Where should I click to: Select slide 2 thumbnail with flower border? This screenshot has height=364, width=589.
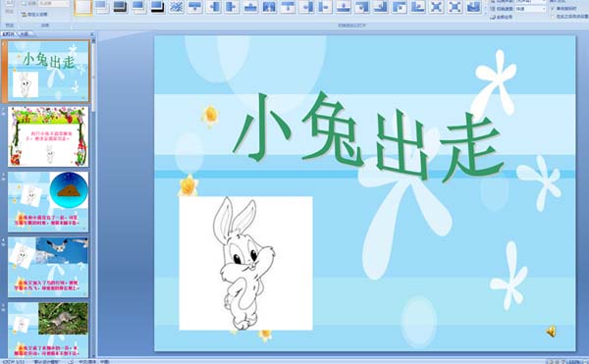(x=48, y=136)
